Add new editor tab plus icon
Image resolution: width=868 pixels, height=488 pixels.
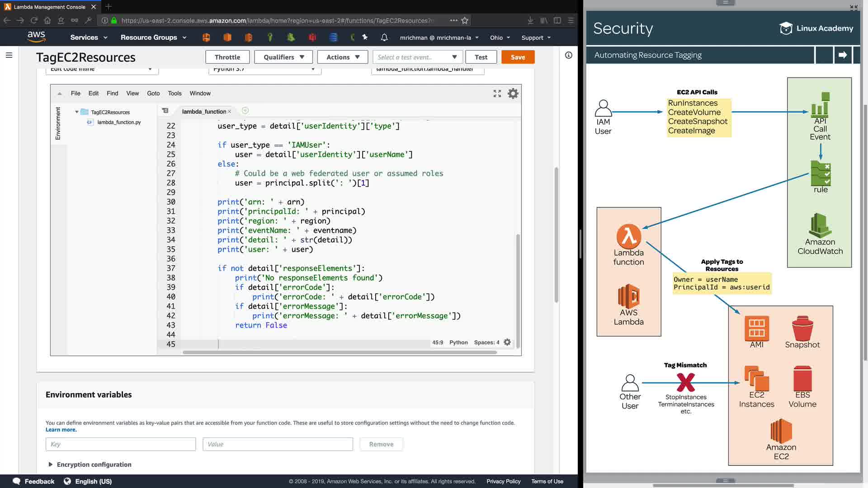tap(245, 111)
